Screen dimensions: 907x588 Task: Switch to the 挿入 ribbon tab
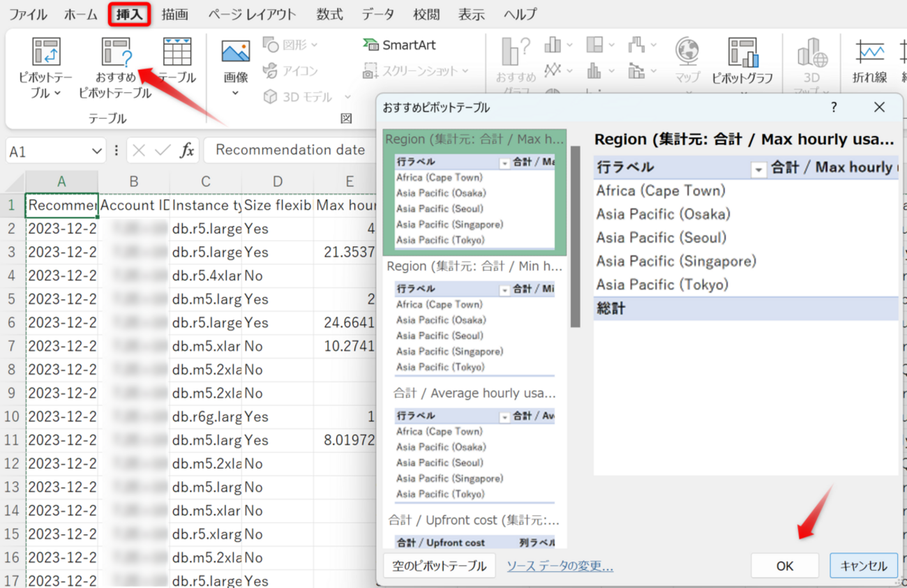[x=129, y=14]
